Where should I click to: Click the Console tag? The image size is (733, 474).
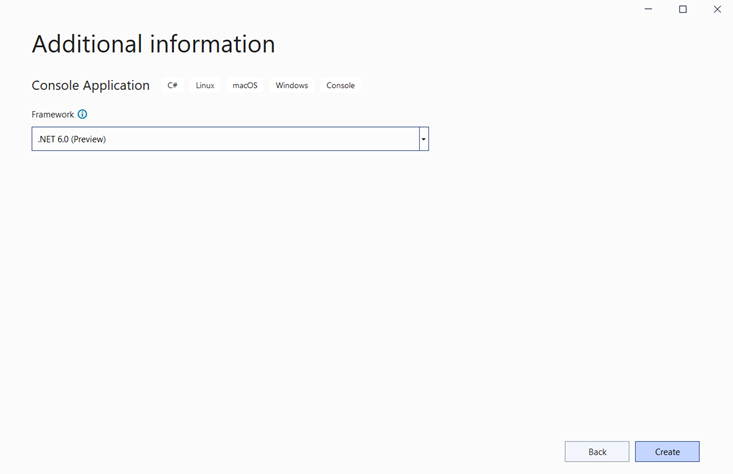tap(340, 85)
